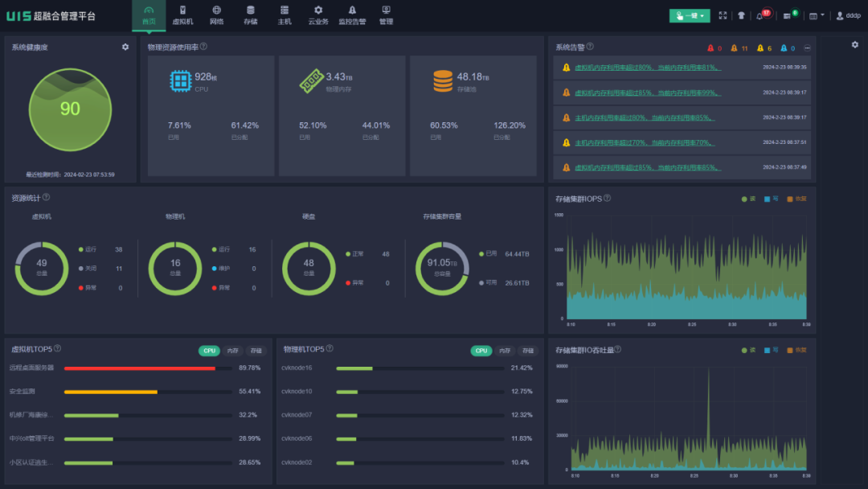Click the help icon beside 资源统计
This screenshot has height=489, width=868.
tap(46, 197)
